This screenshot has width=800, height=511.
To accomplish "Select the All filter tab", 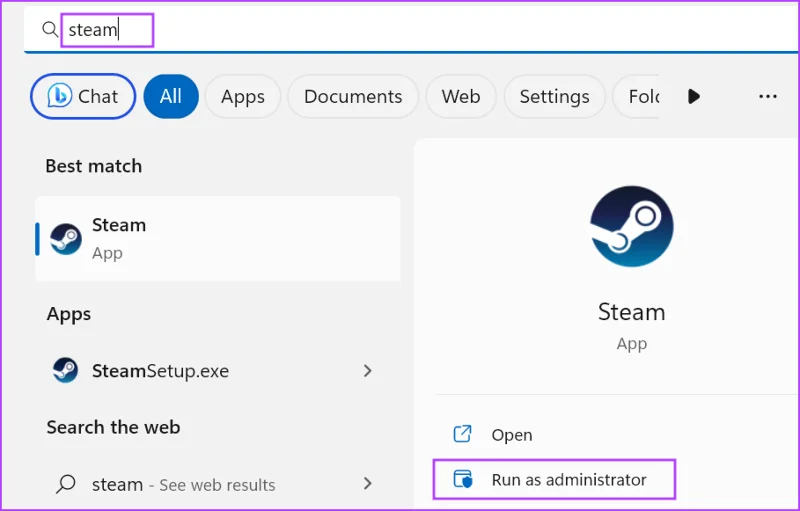I will point(171,96).
